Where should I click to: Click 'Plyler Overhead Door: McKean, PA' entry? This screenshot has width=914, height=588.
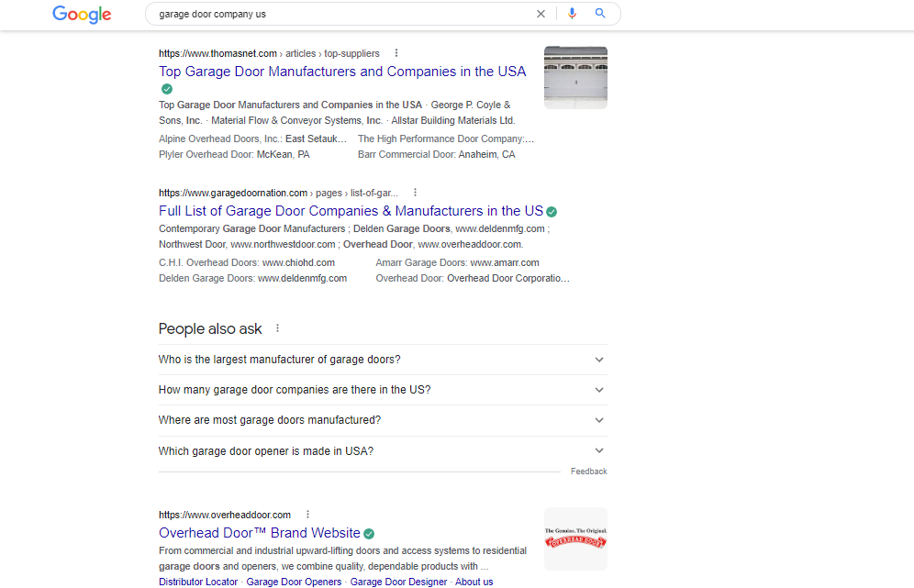234,154
